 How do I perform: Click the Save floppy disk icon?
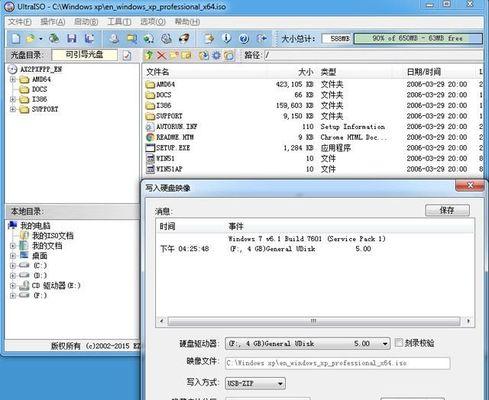72,38
